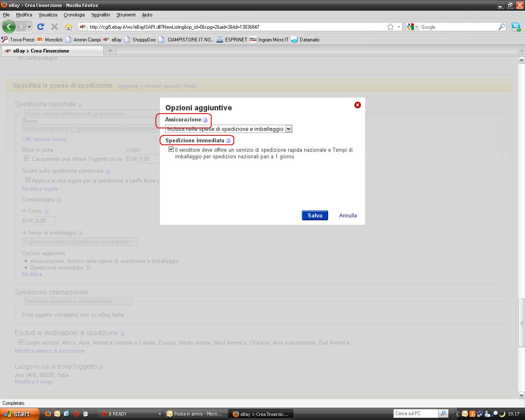Open help icon beside Sconti sulla spedizione combinata

tap(108, 171)
